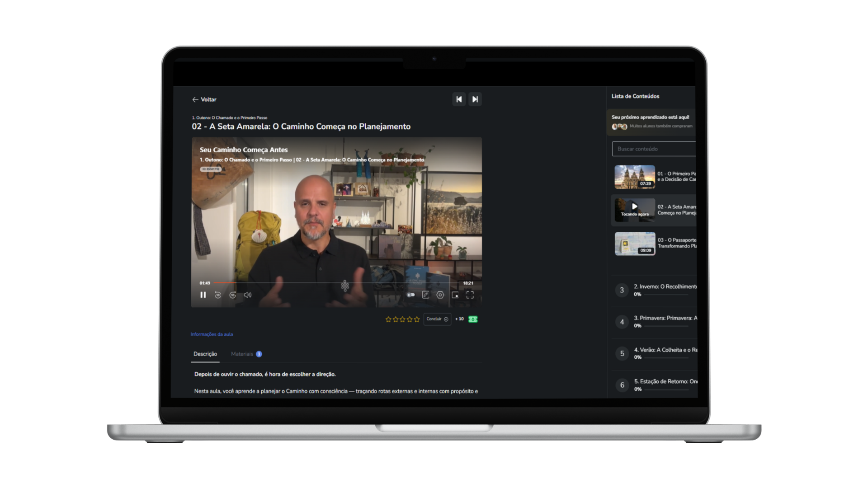
Task: Skip forward 10 seconds in the video
Action: (233, 295)
